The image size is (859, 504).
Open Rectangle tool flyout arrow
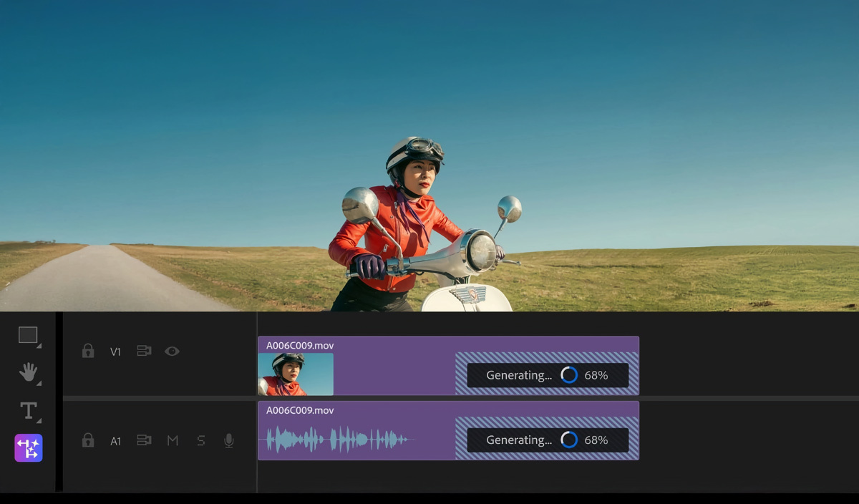coord(39,346)
